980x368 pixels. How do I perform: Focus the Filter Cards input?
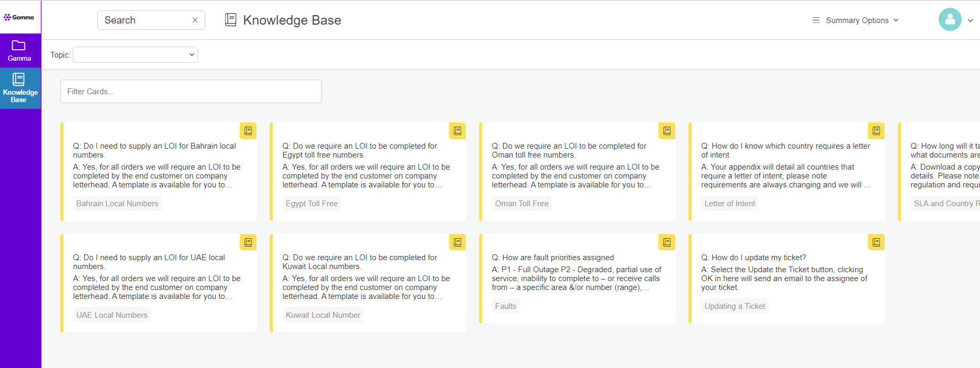(191, 91)
